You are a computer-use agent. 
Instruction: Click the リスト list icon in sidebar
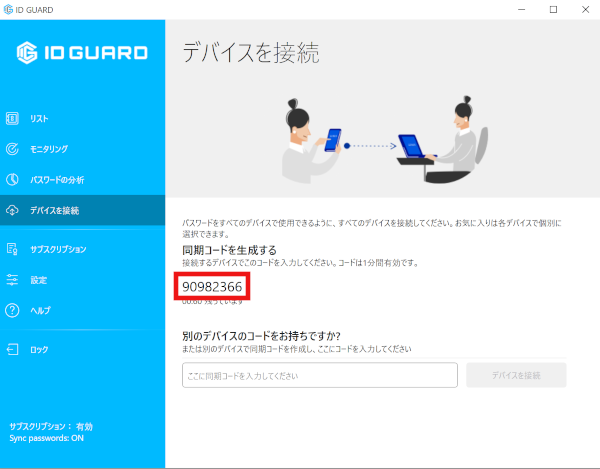click(12, 119)
